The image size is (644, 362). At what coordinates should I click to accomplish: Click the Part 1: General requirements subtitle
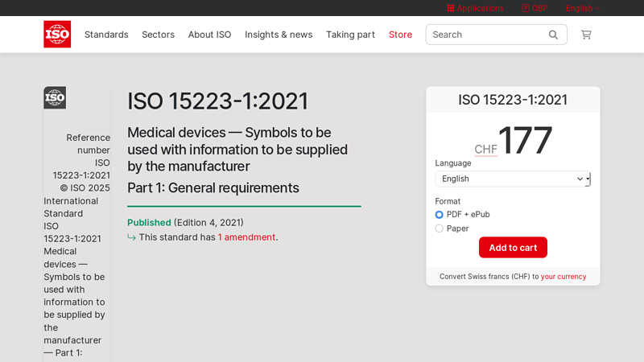tap(213, 188)
